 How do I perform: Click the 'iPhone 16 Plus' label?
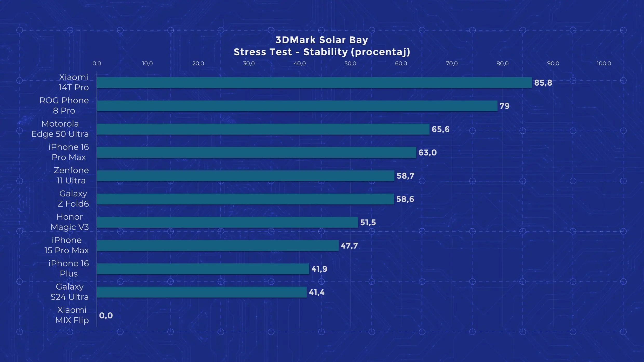[x=69, y=269]
